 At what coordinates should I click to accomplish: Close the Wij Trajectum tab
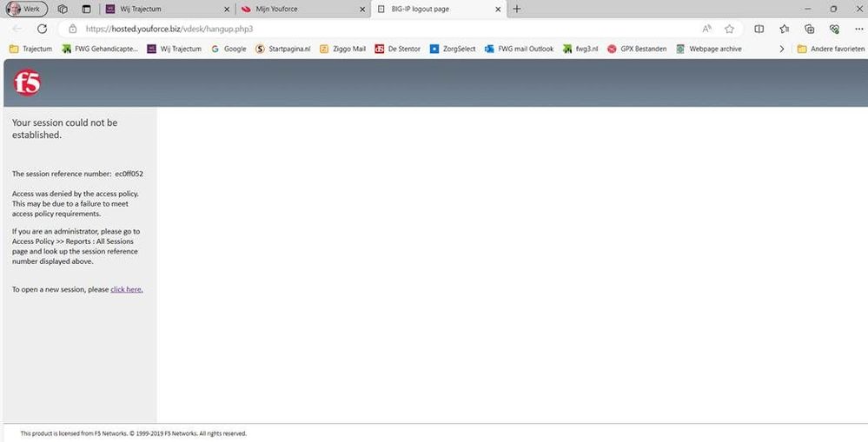(227, 9)
